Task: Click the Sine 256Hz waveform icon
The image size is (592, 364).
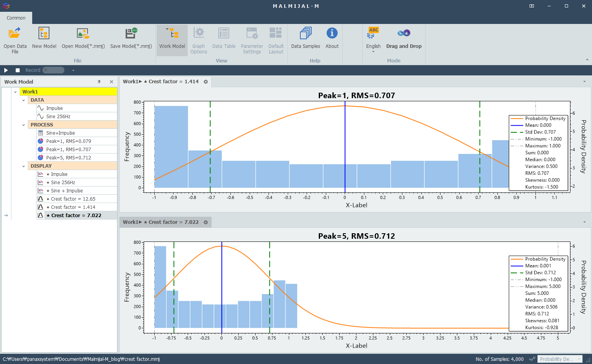Action: tap(40, 117)
